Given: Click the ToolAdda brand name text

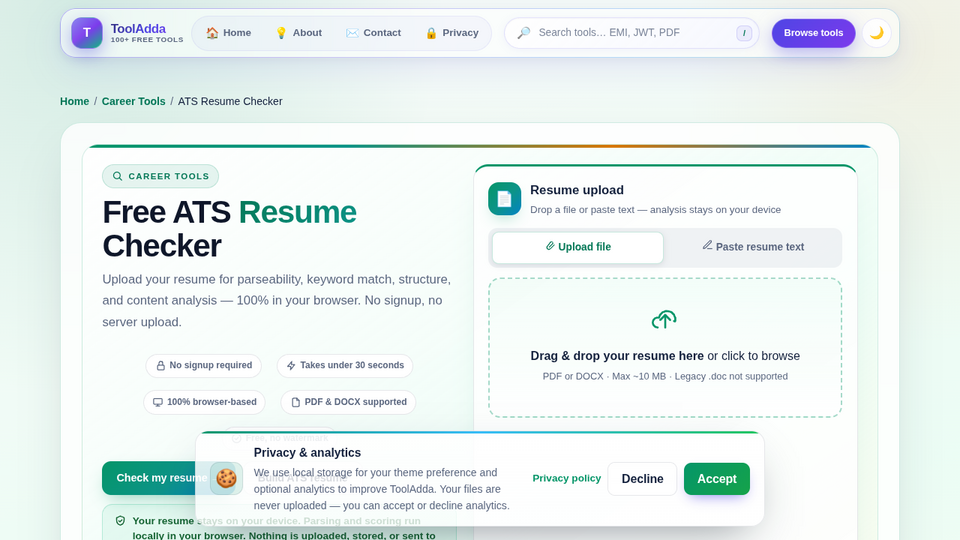Looking at the screenshot, I should click(138, 29).
